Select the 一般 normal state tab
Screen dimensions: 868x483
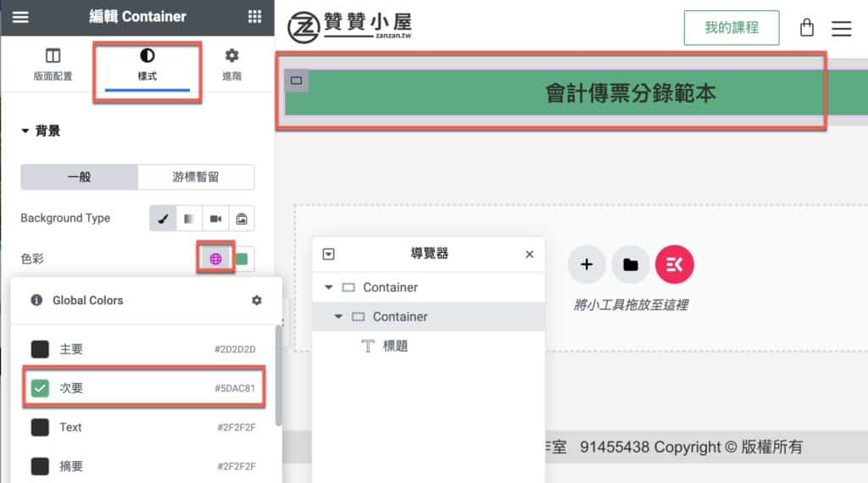click(x=79, y=177)
